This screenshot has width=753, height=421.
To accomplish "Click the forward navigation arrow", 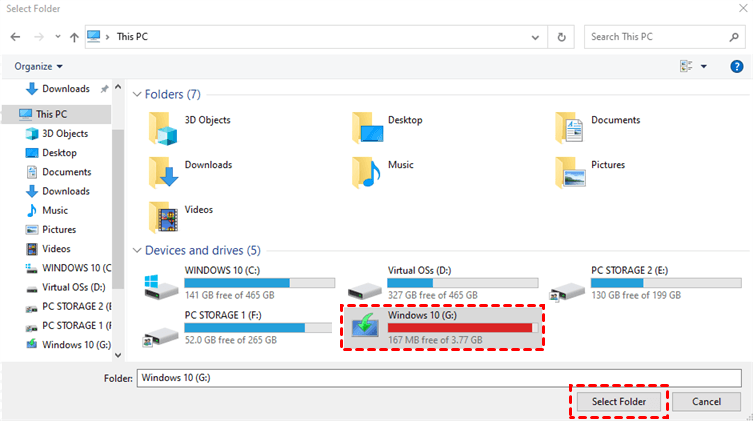I will [x=39, y=37].
